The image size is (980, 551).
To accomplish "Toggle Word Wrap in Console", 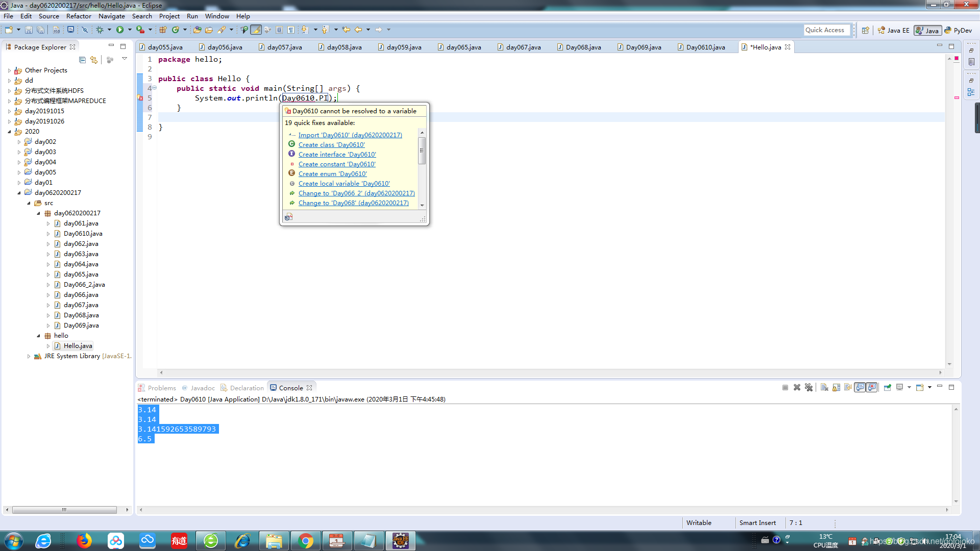I will [848, 388].
